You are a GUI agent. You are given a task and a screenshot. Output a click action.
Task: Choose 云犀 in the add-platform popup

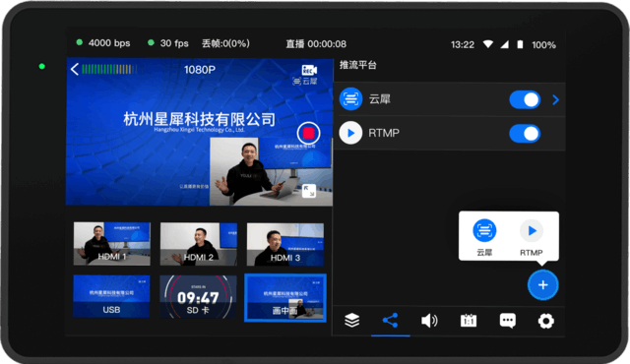[484, 237]
